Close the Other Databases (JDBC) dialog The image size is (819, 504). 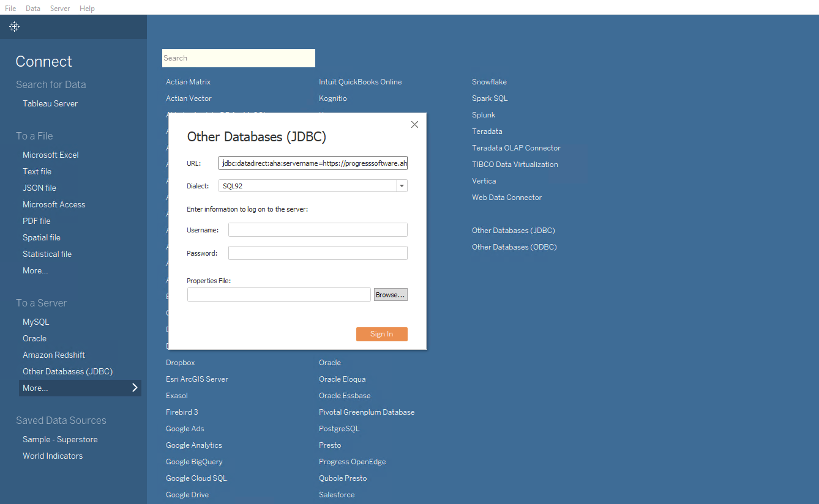414,124
